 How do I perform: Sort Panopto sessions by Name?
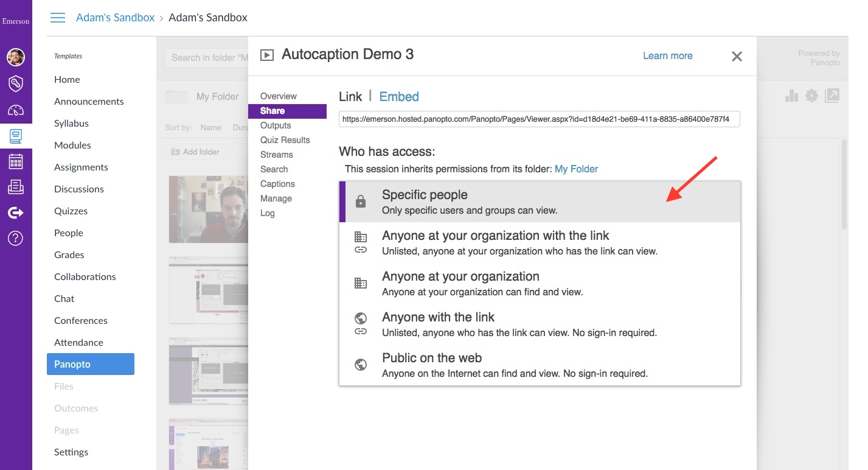pyautogui.click(x=210, y=128)
